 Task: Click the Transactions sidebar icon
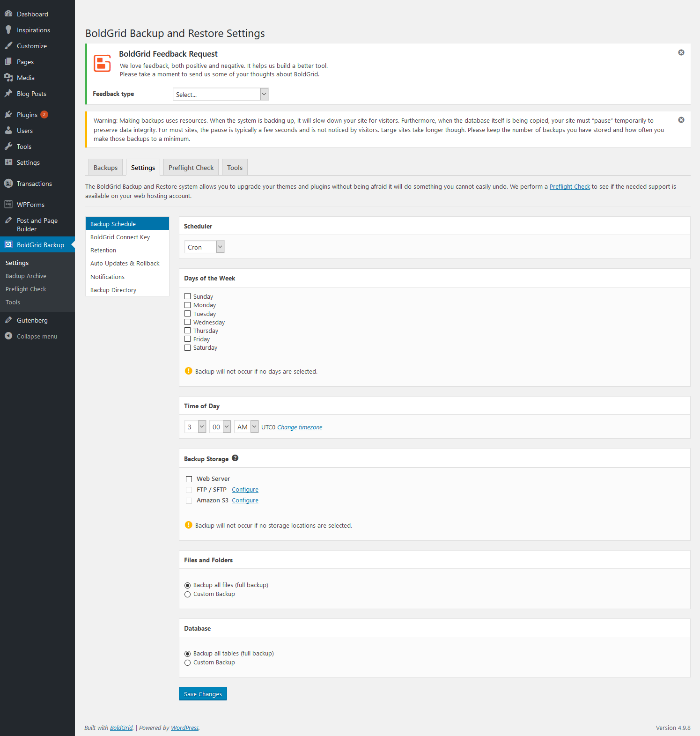tap(8, 184)
